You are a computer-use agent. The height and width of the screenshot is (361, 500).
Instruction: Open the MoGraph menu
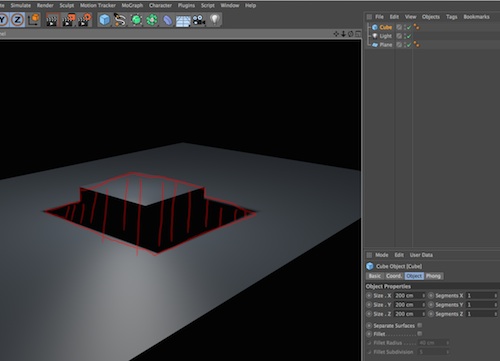pyautogui.click(x=132, y=5)
